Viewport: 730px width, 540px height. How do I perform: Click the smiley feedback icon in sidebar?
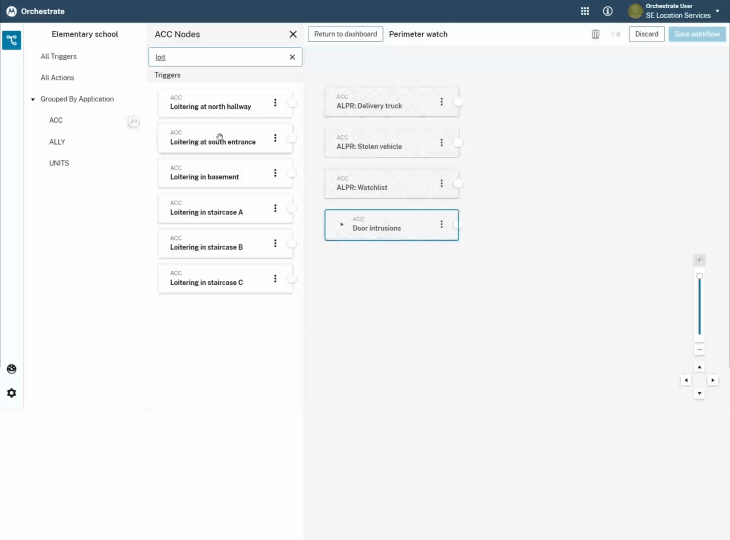click(12, 369)
